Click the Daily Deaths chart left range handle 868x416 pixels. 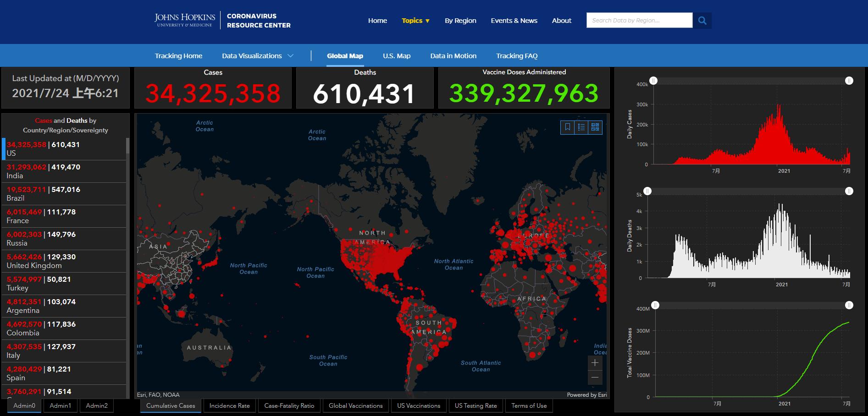coord(647,191)
